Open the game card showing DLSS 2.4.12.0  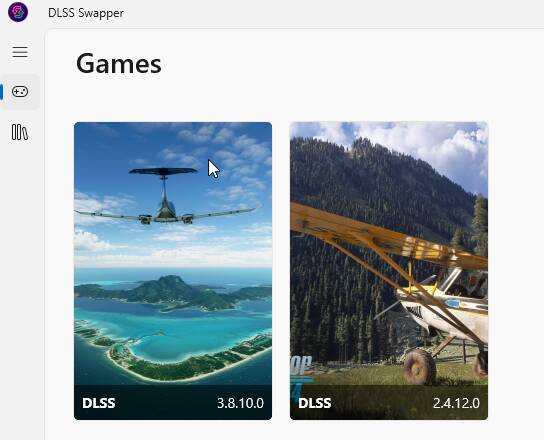pyautogui.click(x=389, y=271)
